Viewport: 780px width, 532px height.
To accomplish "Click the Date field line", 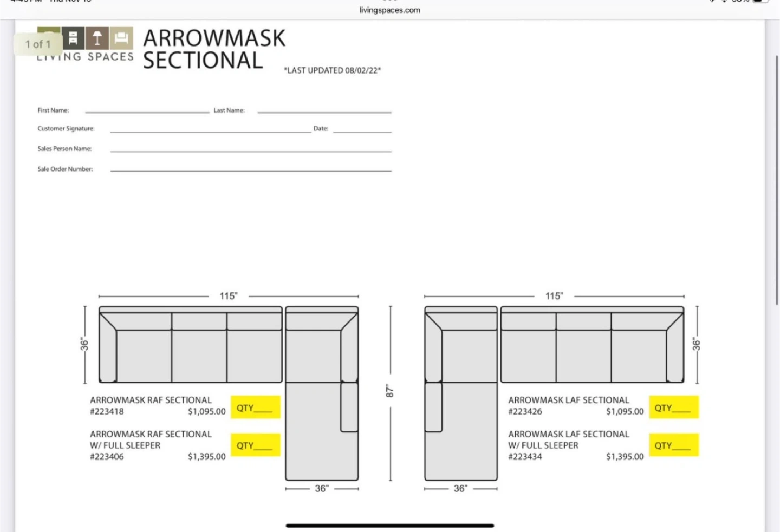I will coord(362,129).
